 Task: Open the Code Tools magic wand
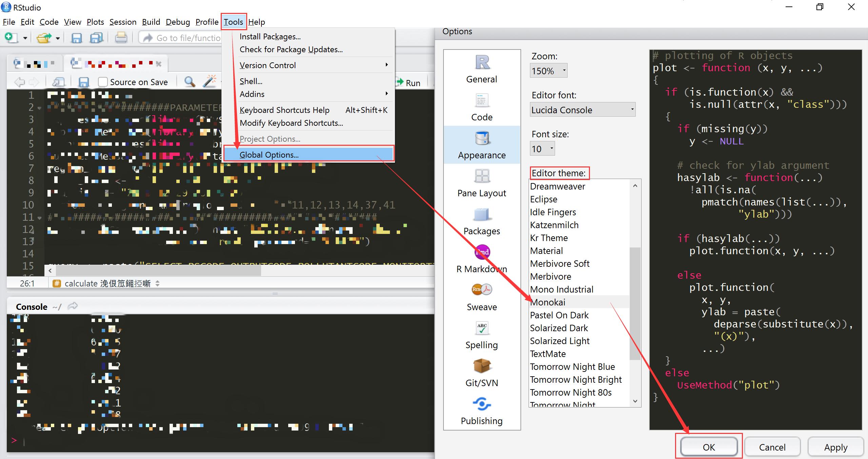(x=210, y=82)
